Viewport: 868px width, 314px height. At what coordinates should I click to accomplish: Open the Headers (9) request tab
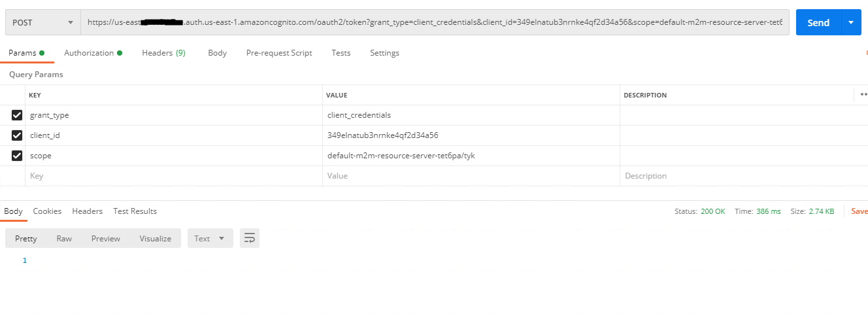pyautogui.click(x=163, y=53)
